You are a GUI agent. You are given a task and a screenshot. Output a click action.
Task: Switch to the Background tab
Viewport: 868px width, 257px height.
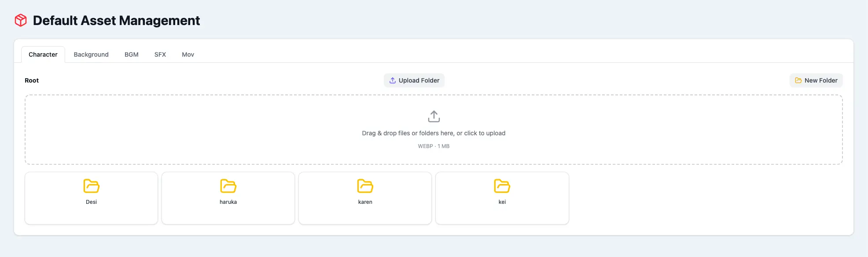pyautogui.click(x=91, y=54)
